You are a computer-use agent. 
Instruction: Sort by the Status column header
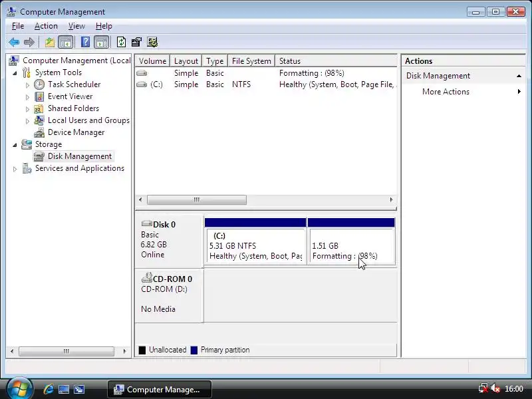(336, 61)
